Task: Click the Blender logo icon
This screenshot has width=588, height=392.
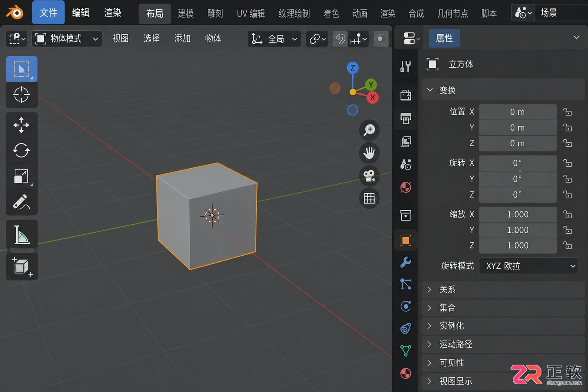Action: [x=15, y=13]
